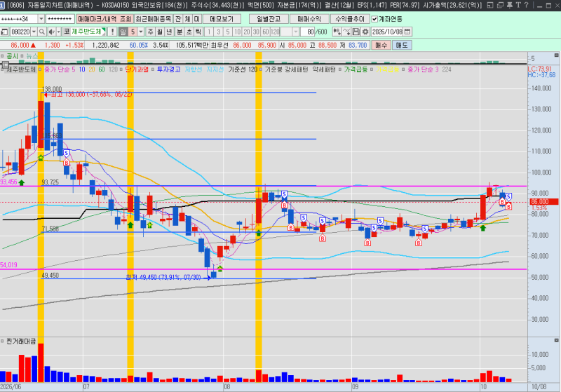This screenshot has width=561, height=392.
Task: Pin the window with pushpin icon
Action: (510, 5)
